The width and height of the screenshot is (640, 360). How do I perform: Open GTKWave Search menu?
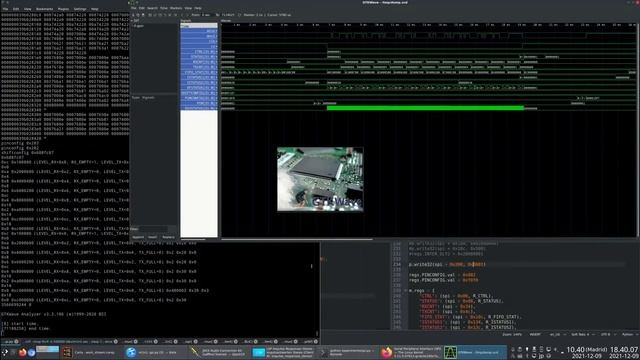pyautogui.click(x=152, y=8)
